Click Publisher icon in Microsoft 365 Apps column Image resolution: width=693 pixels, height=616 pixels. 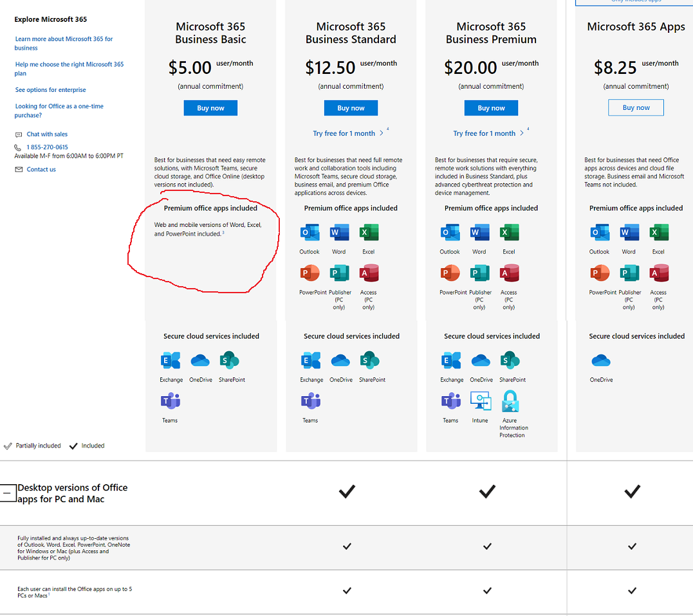click(629, 273)
